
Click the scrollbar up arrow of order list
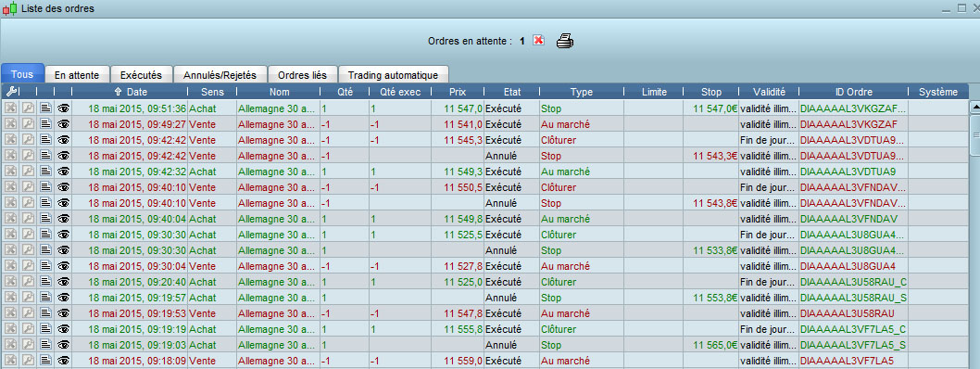tap(974, 108)
